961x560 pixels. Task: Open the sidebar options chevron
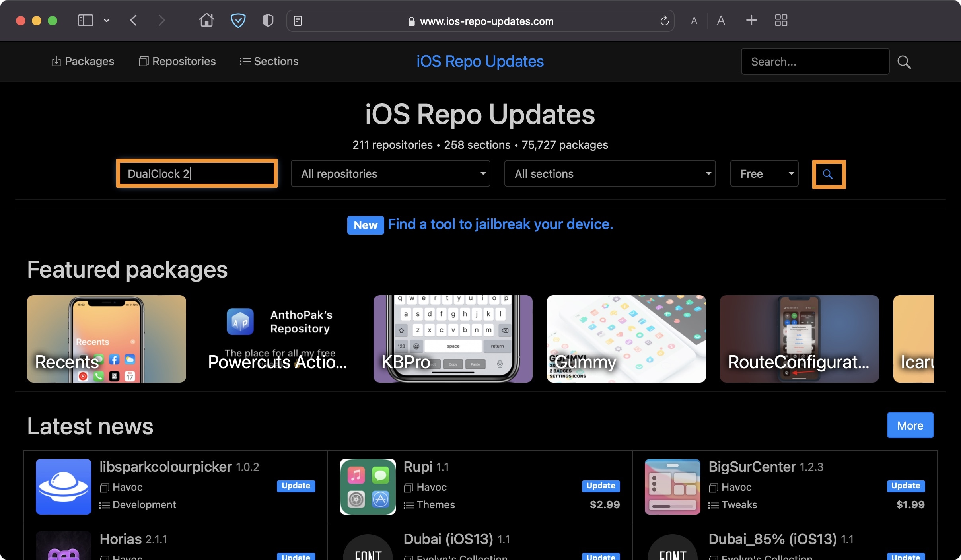(106, 20)
